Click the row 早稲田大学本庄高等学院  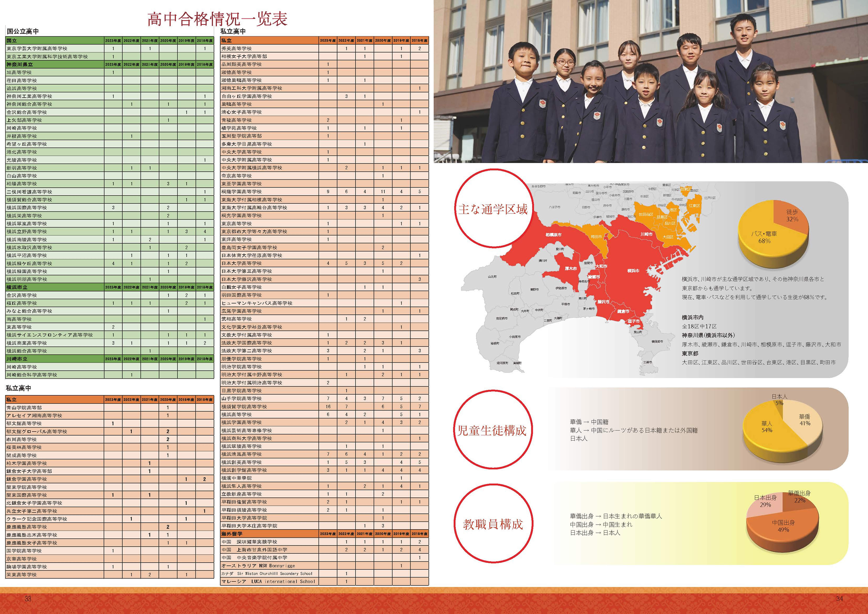click(x=325, y=526)
